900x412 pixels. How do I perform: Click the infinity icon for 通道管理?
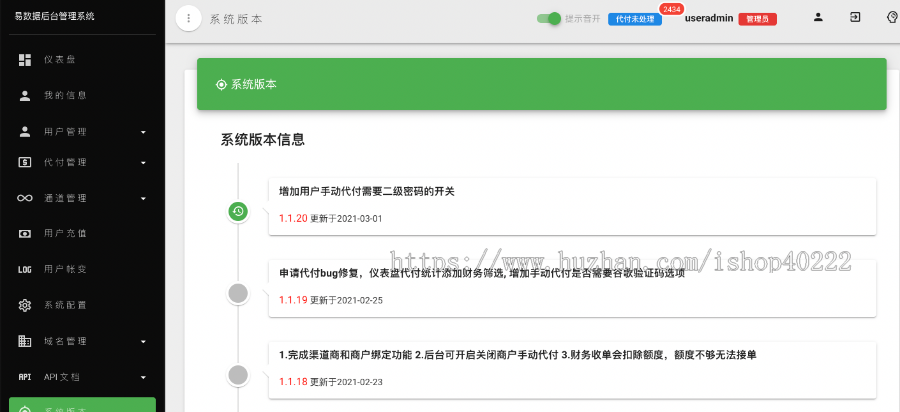pyautogui.click(x=25, y=198)
